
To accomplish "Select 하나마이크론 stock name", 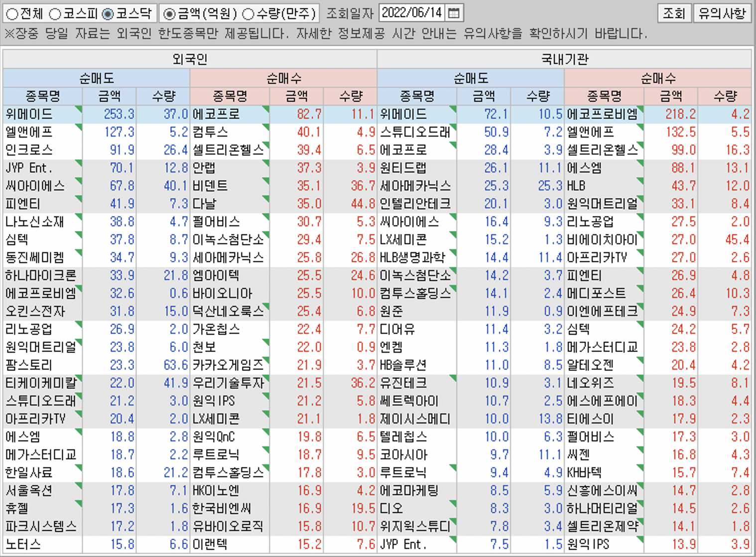I will [x=41, y=276].
